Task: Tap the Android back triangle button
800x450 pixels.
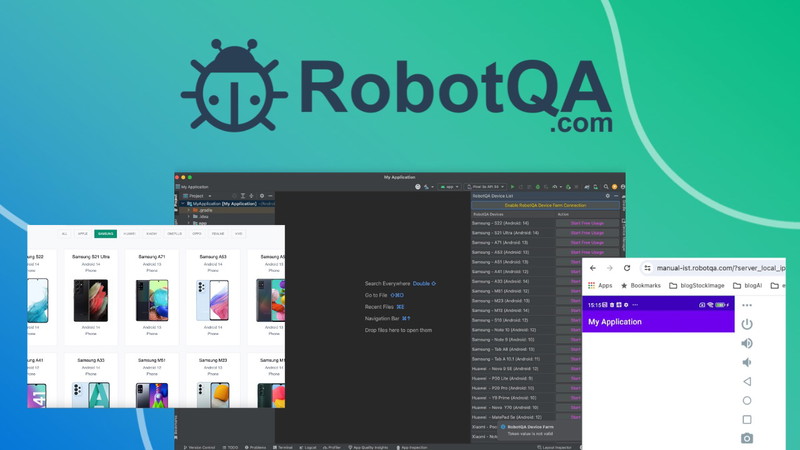Action: (x=747, y=381)
